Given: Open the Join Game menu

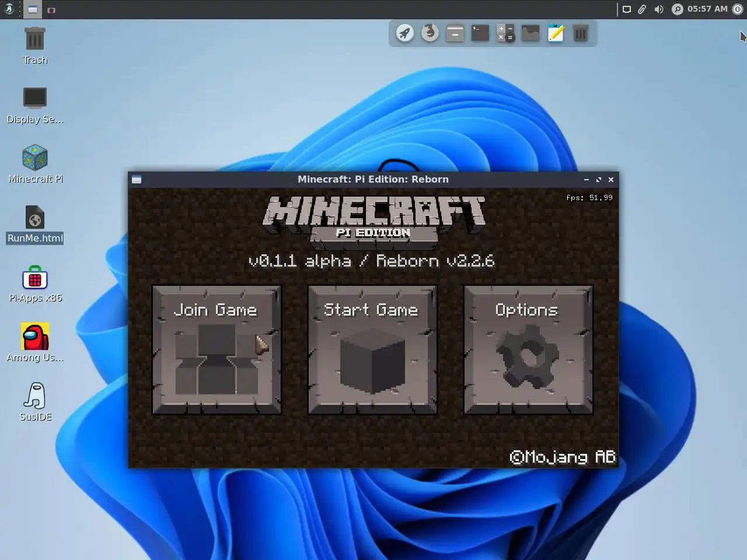Looking at the screenshot, I should click(217, 350).
